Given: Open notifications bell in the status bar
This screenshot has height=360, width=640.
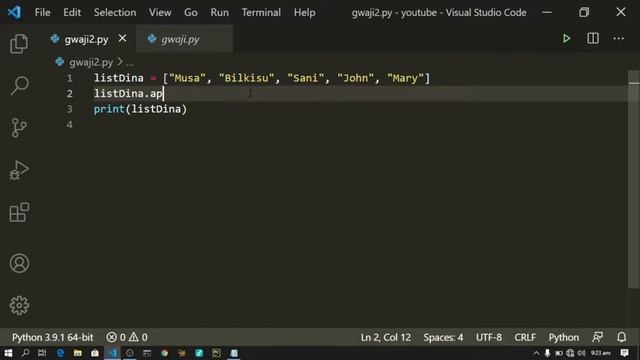Looking at the screenshot, I should click(621, 337).
